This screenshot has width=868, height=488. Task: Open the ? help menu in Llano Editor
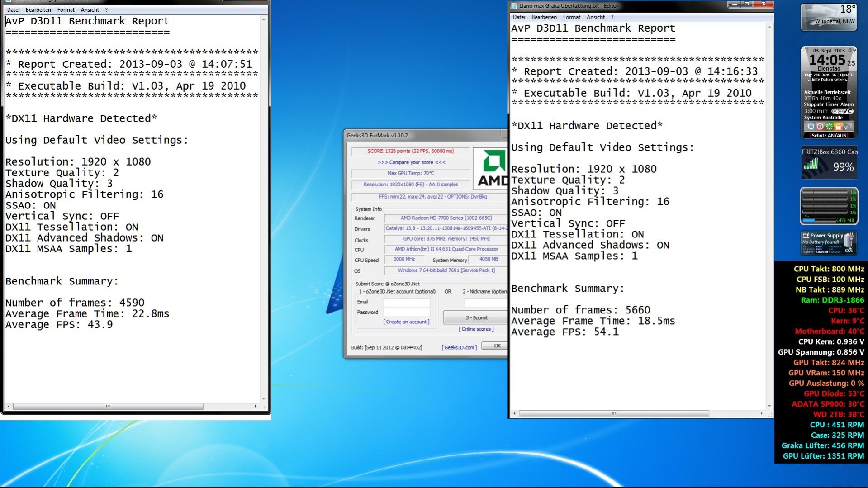point(612,17)
